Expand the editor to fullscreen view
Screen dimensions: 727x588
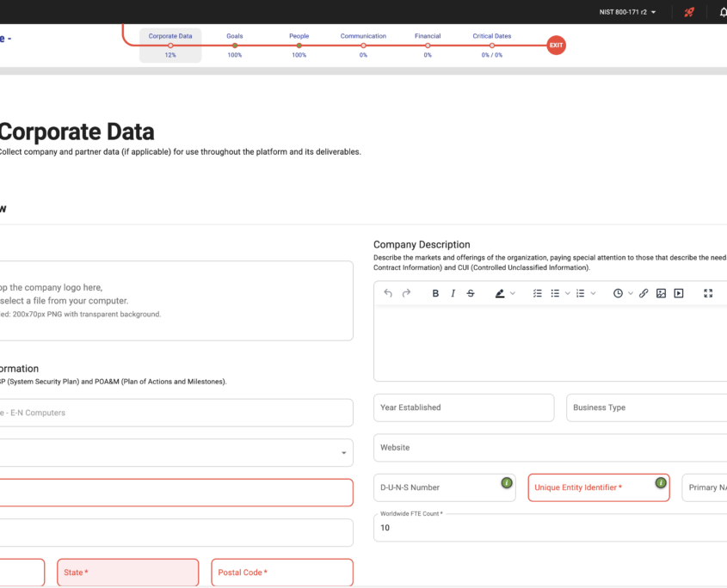707,293
